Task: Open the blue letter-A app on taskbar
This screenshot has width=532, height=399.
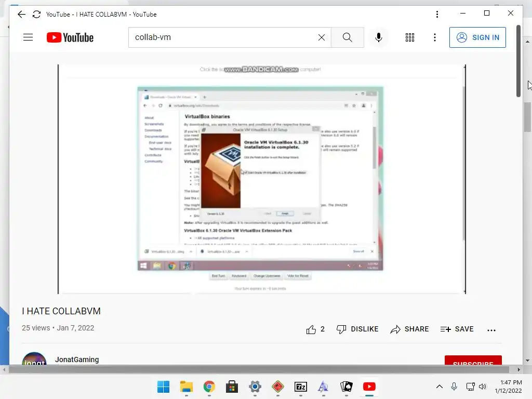Action: 323,387
